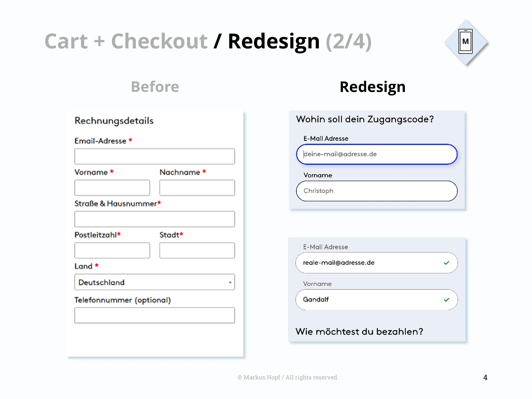
Task: Click the Rechnungsdetails heading
Action: pos(114,121)
